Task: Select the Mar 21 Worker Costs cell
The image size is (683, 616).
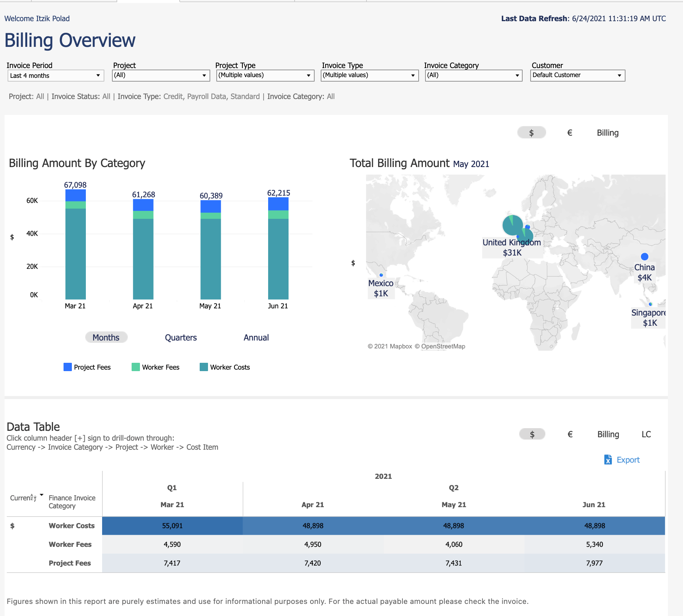Action: point(172,526)
